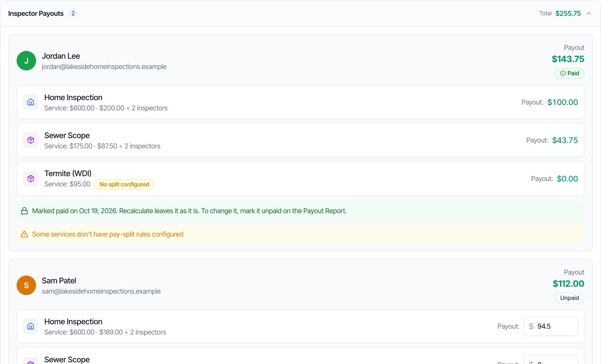
Task: Click 'Service: $600.00 · $200.00 ÷ 2 inspectors'
Action: pos(106,108)
